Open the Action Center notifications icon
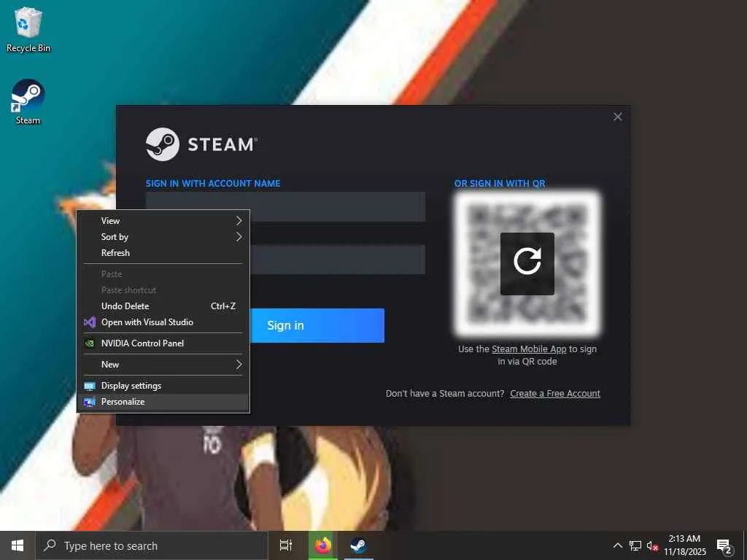The height and width of the screenshot is (560, 747). coord(724,546)
